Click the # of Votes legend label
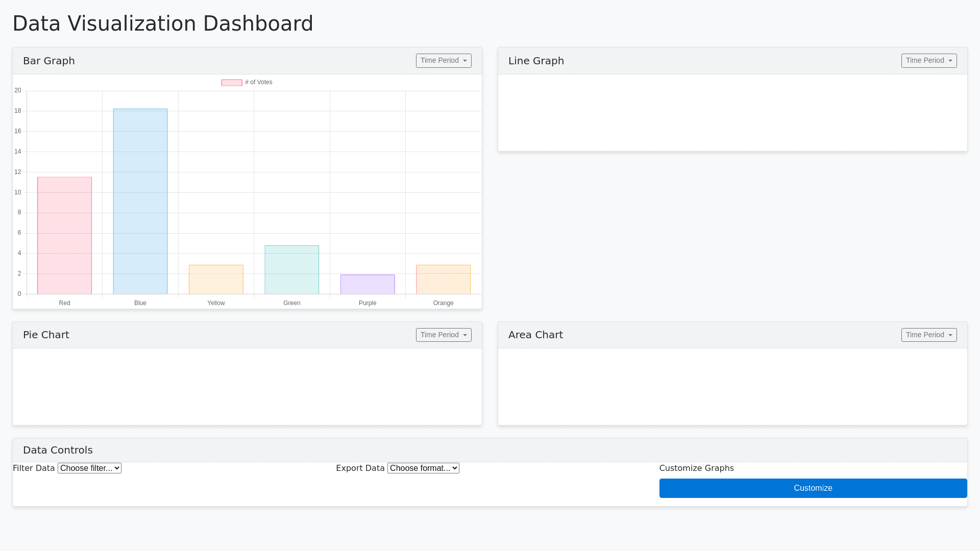 (x=259, y=82)
